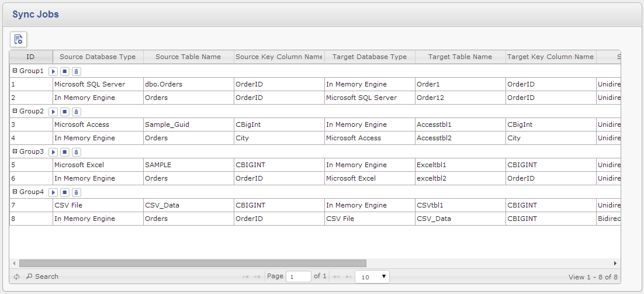
Task: Select the CSVtbl1 target table cell
Action: (x=461, y=205)
